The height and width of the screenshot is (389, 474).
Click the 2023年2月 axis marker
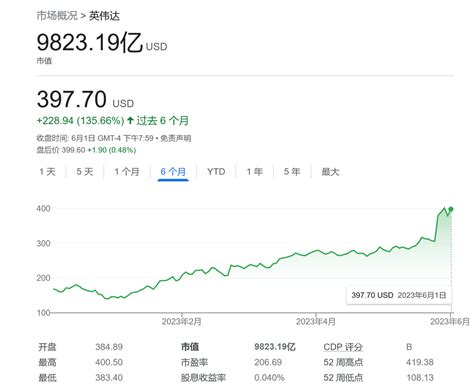click(182, 322)
